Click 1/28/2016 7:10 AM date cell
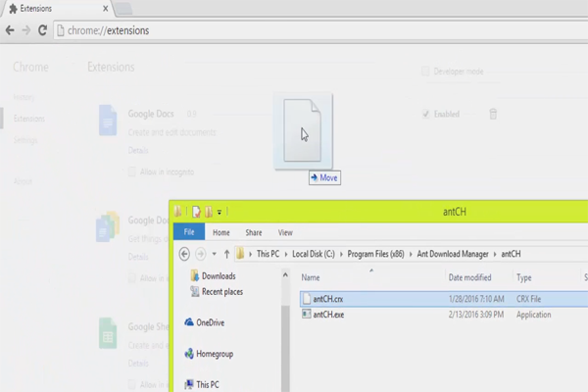588x392 pixels. pos(476,299)
